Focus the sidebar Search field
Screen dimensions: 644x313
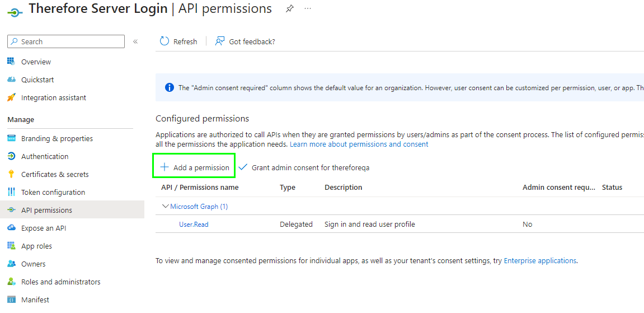coord(65,41)
